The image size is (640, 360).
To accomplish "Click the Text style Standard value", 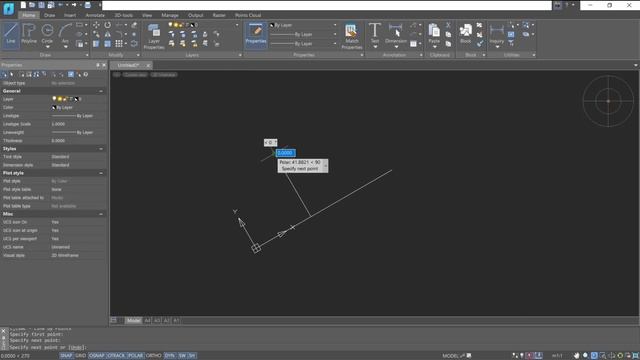I will point(60,157).
